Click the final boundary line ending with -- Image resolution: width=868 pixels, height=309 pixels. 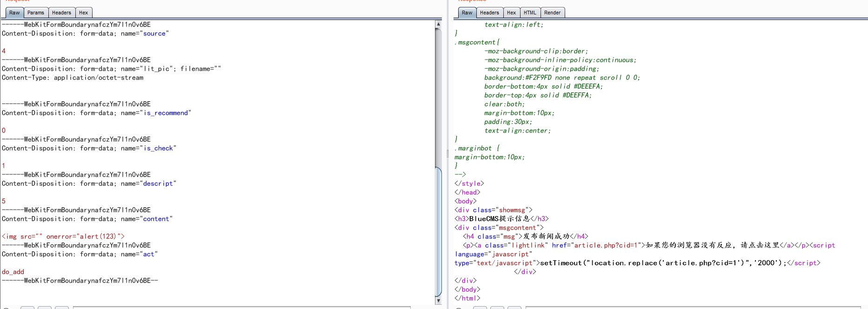[80, 281]
